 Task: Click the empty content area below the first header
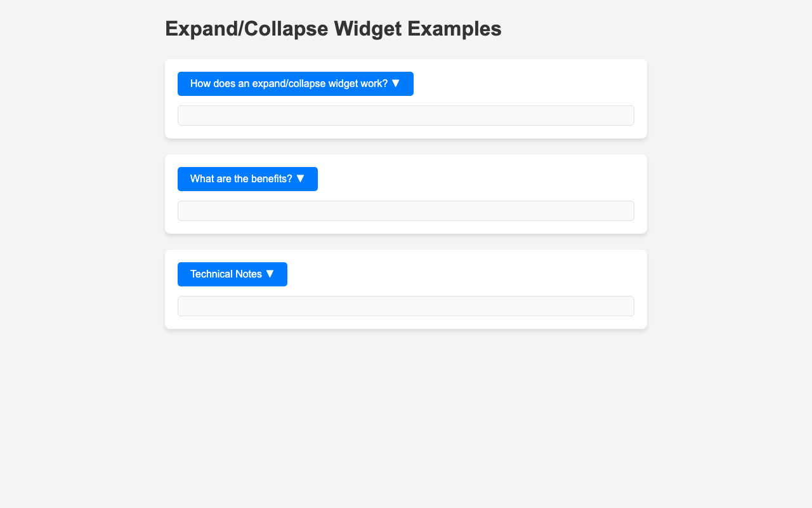tap(405, 117)
